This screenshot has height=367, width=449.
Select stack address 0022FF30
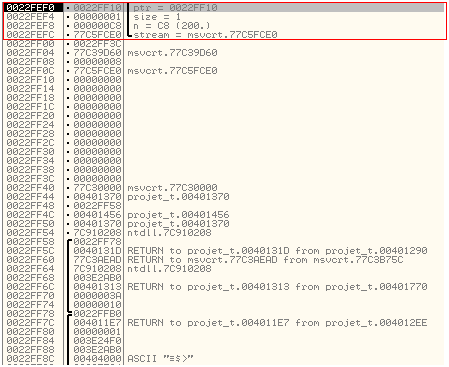click(x=30, y=152)
